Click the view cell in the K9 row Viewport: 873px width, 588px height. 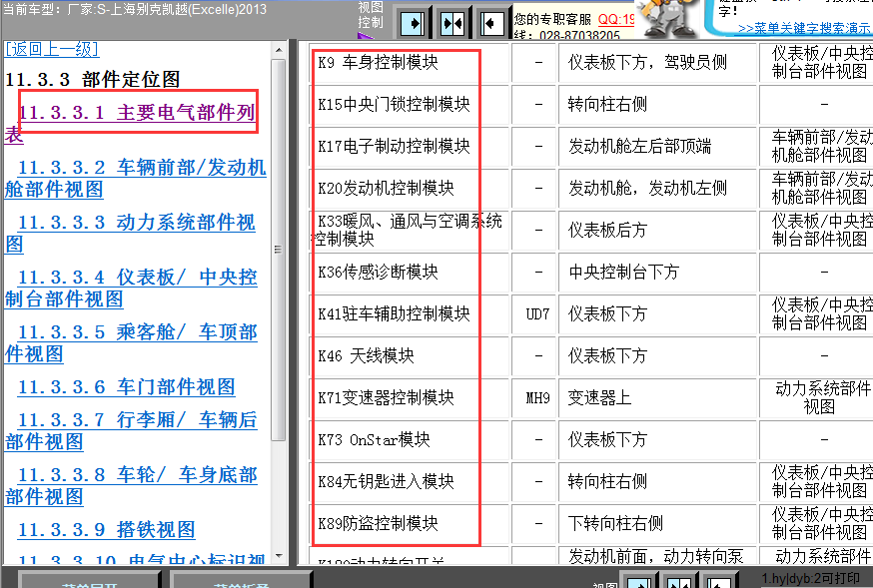[816, 63]
